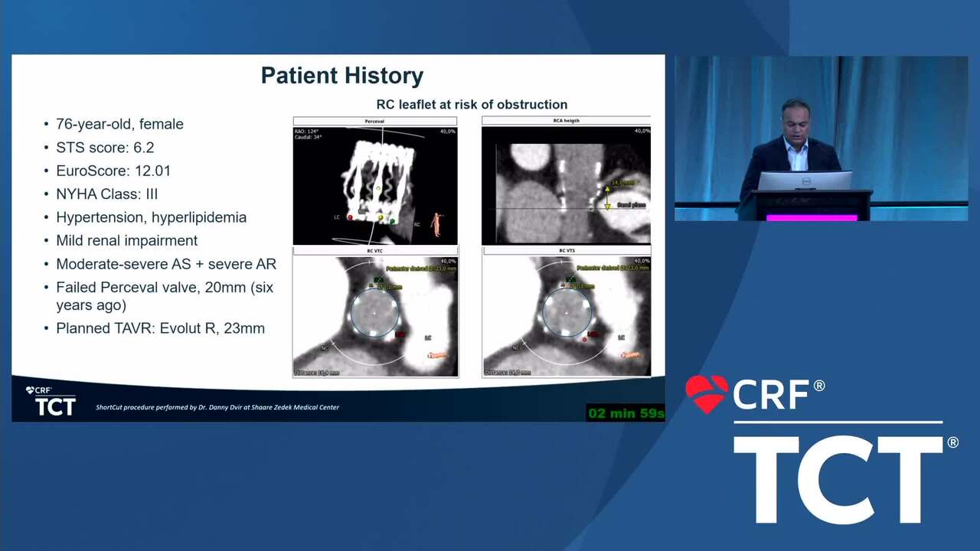The width and height of the screenshot is (980, 551).
Task: Click the 'RCA heigth' panel header
Action: (566, 122)
